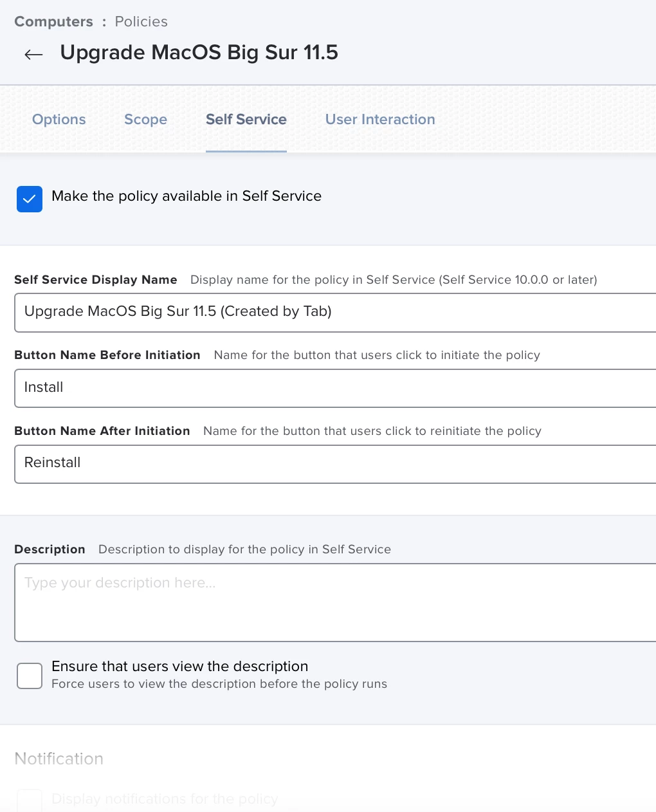Uncheck Make the policy available in Self Service

pyautogui.click(x=30, y=199)
